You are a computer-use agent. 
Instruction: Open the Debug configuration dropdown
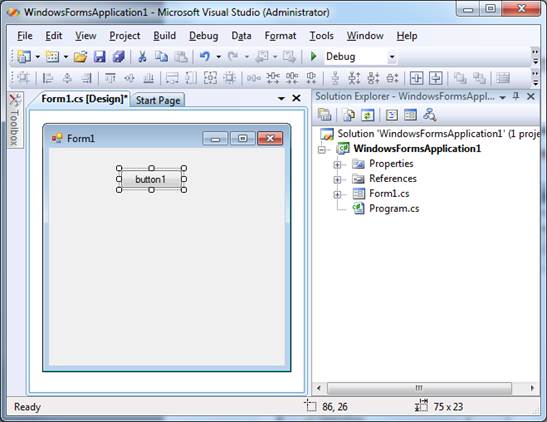pos(392,56)
